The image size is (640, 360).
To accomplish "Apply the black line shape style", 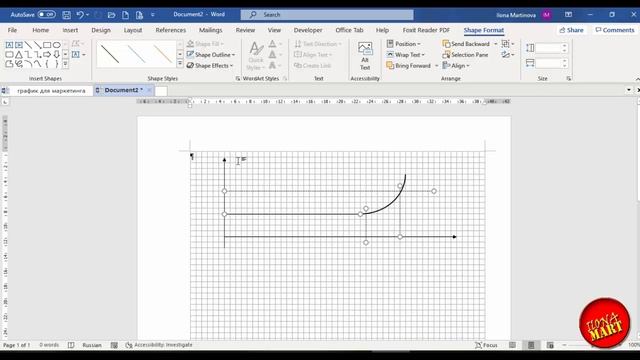I will (110, 54).
